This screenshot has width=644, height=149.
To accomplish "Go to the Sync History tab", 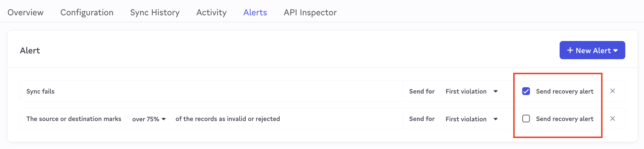I will (x=155, y=12).
